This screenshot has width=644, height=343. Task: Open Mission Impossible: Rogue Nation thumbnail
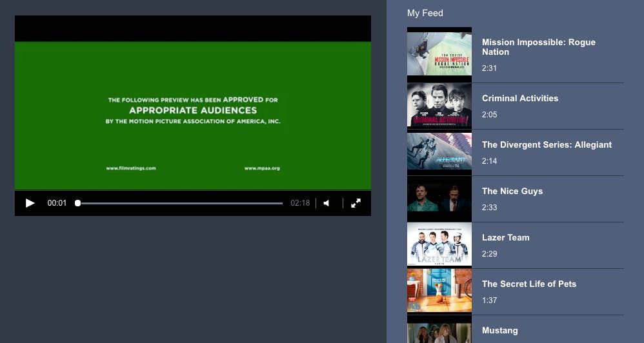point(439,54)
